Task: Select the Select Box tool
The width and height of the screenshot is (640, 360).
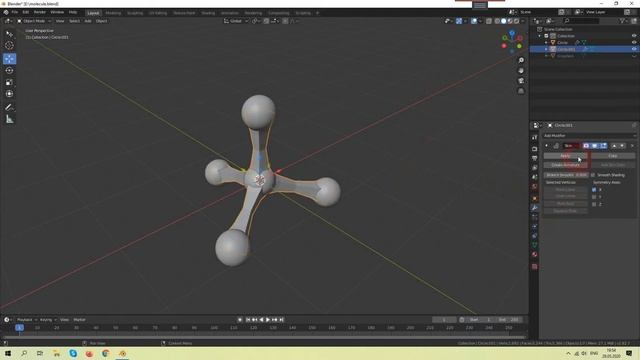Action: [x=9, y=34]
